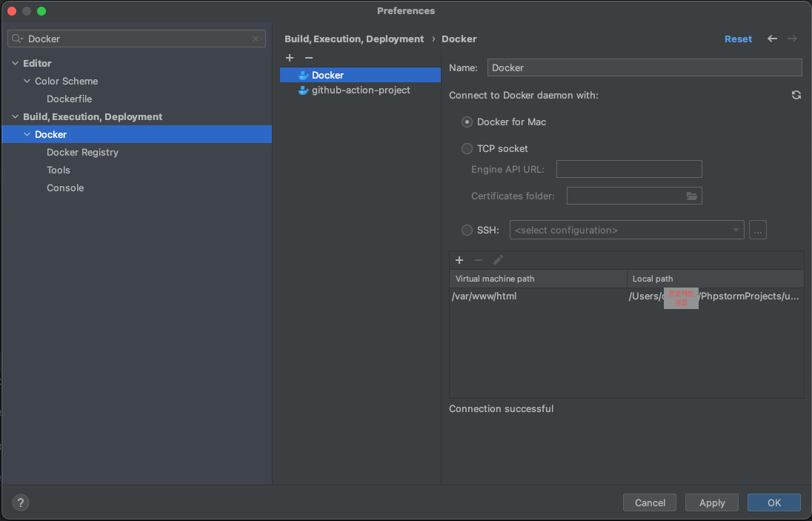Select the /Users PhpstormProjects local path cell

point(715,296)
